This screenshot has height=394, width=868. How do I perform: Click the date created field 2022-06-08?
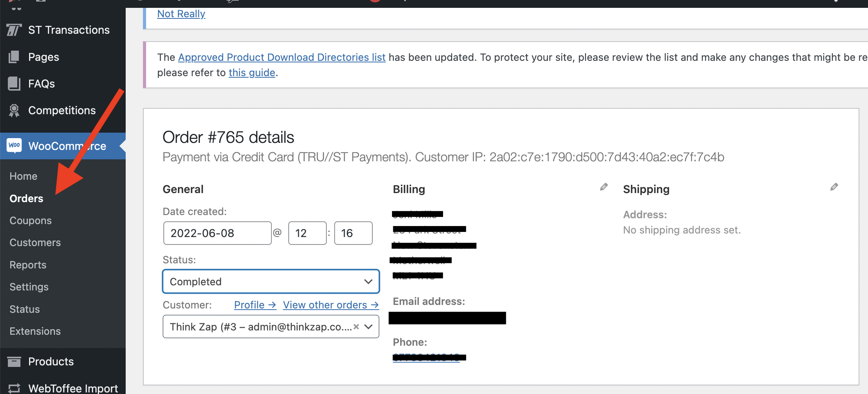pos(217,233)
